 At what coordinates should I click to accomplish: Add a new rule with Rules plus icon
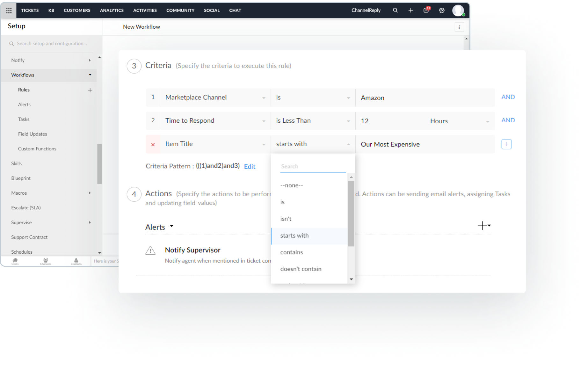tap(90, 90)
